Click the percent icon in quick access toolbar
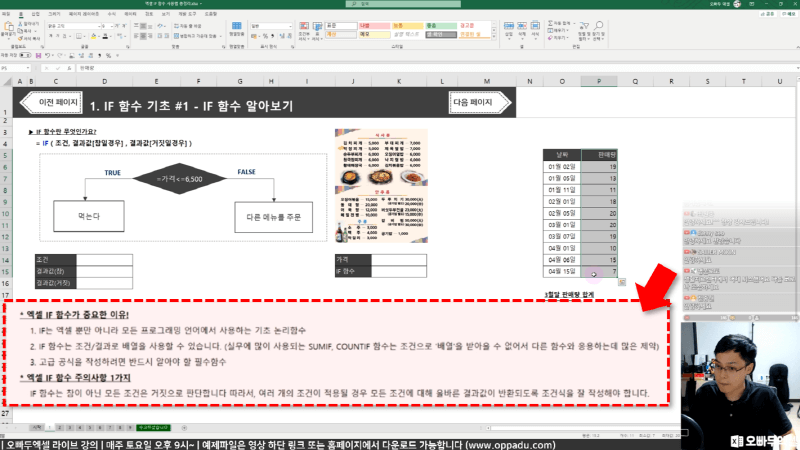The height and width of the screenshot is (450, 800). tap(109, 55)
